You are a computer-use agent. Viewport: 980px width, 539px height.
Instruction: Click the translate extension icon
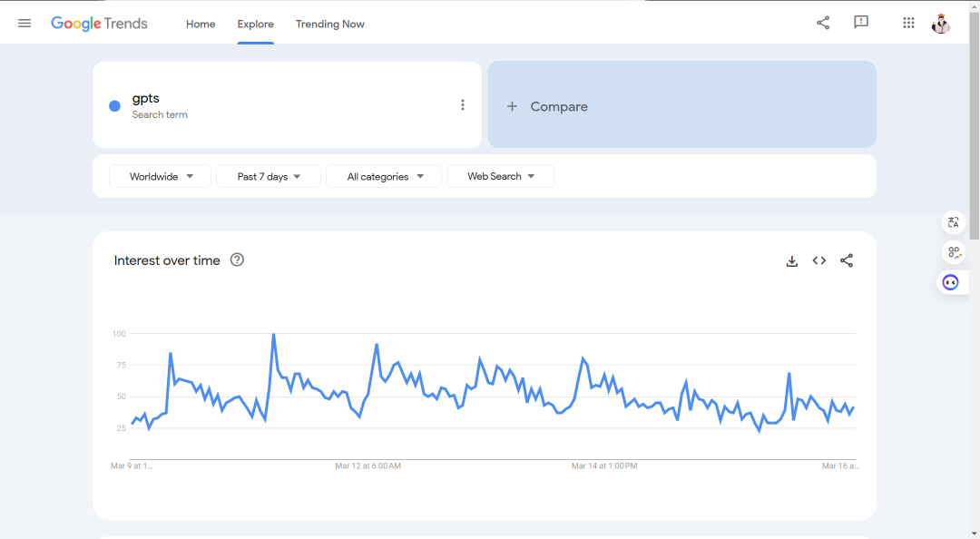point(954,222)
